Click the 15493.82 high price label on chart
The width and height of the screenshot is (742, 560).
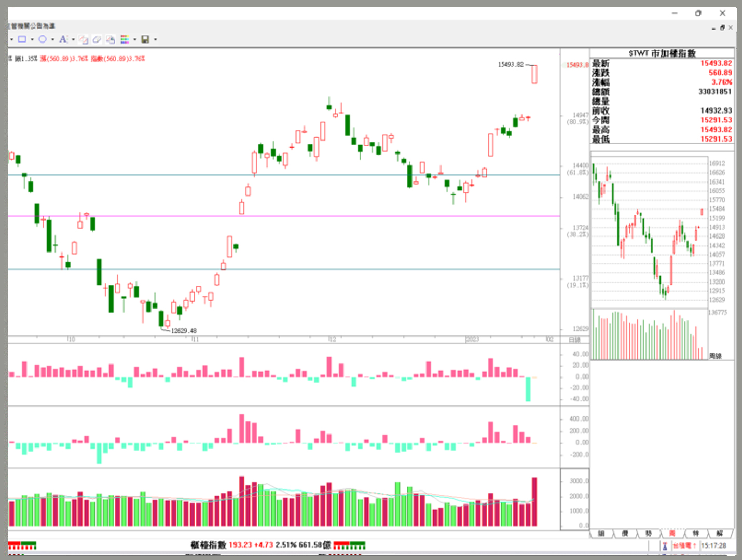511,65
